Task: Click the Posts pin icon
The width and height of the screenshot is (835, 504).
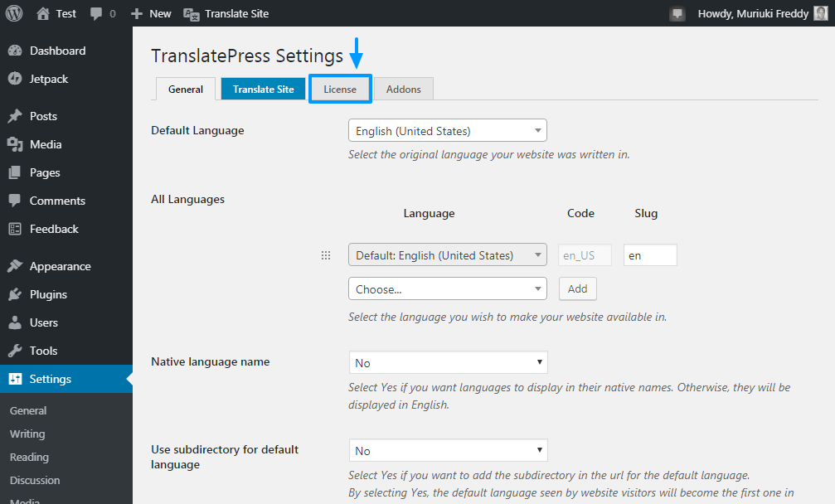Action: click(15, 116)
